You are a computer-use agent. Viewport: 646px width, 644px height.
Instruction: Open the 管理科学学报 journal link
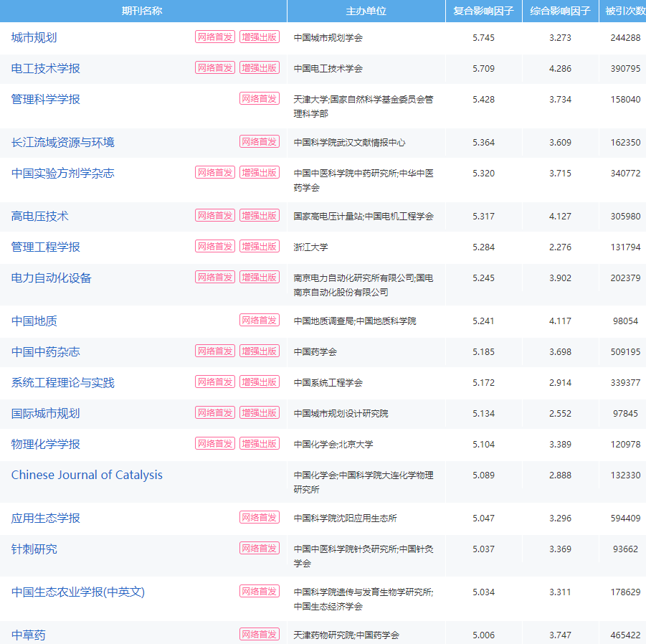pos(46,99)
